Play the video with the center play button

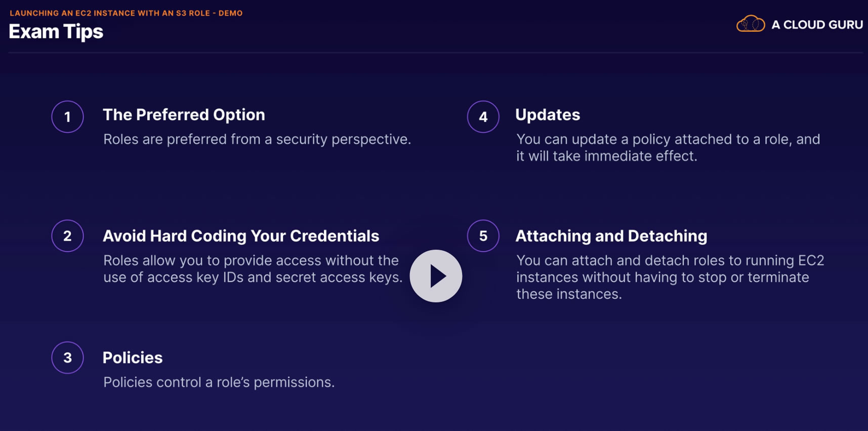(x=436, y=276)
